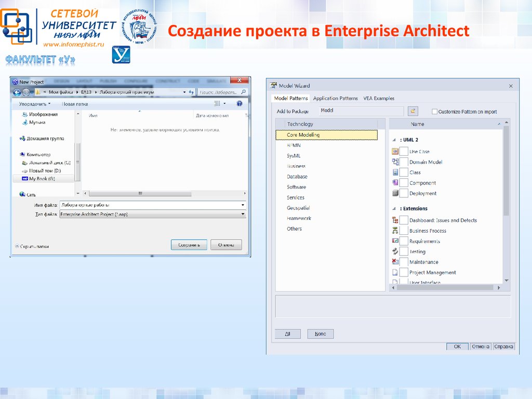Image resolution: width=532 pixels, height=399 pixels.
Task: Tick the Component checkbox
Action: (x=404, y=183)
